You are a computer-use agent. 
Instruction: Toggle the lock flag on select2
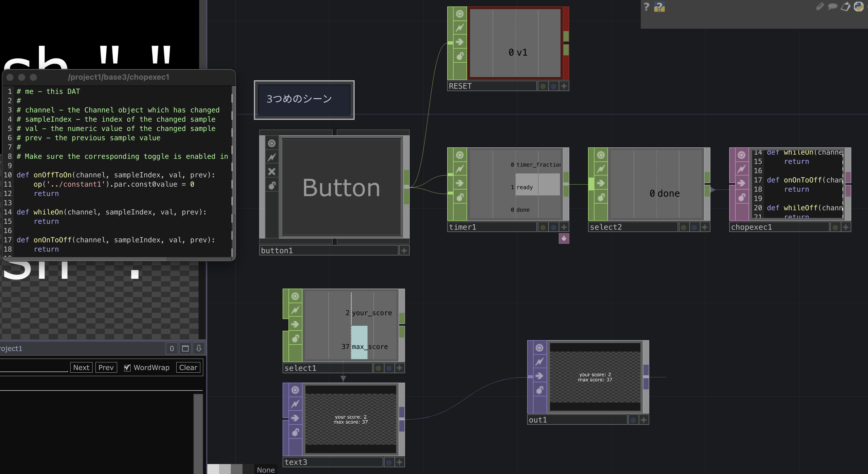tap(601, 197)
